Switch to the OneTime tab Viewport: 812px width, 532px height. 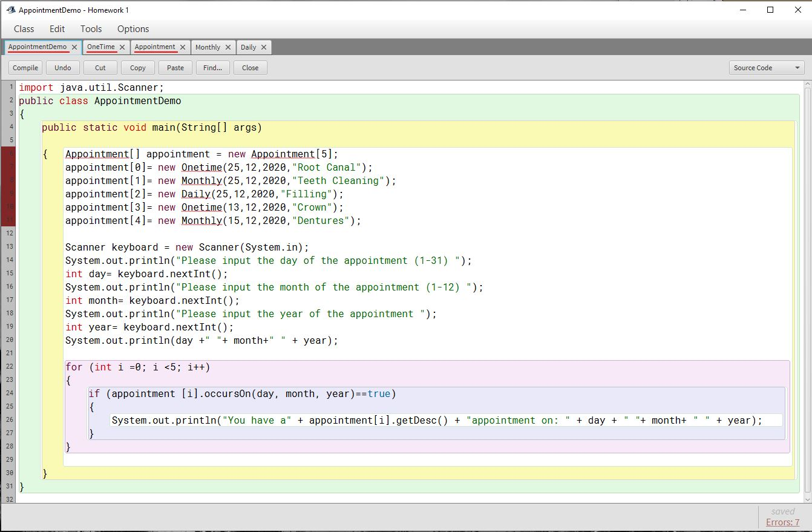tap(100, 47)
